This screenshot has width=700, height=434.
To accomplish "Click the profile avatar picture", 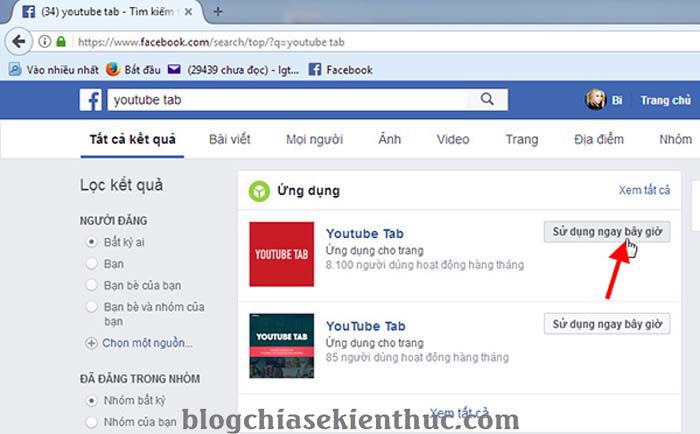I will coord(595,100).
